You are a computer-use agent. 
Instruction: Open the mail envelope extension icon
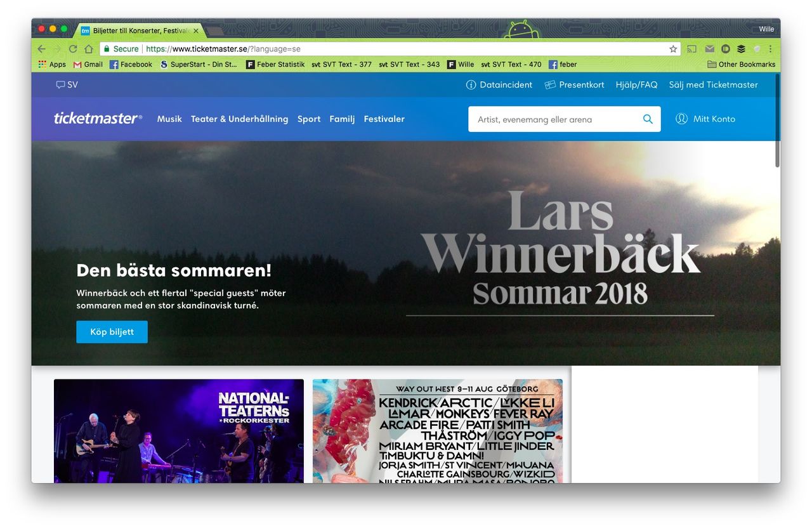click(x=709, y=49)
